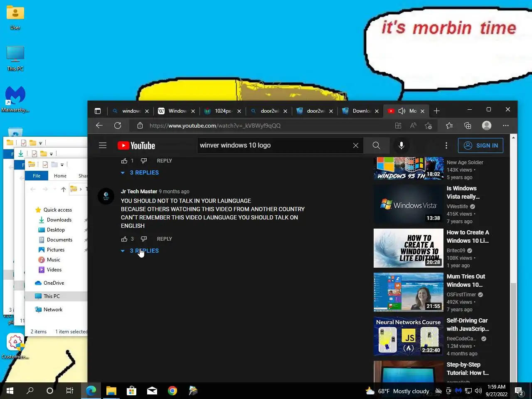Open the Edge tab actions menu
Viewport: 532px width, 399px height.
tap(98, 111)
